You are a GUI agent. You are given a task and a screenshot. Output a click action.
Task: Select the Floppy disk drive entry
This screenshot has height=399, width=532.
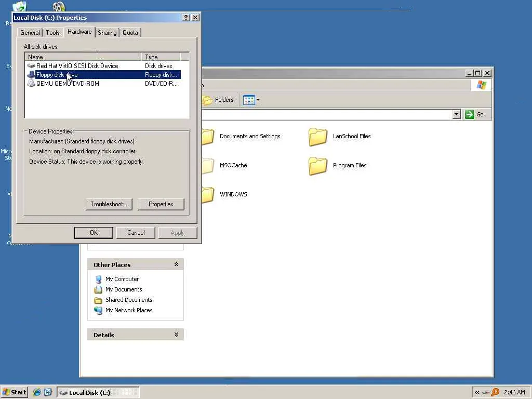pos(103,75)
